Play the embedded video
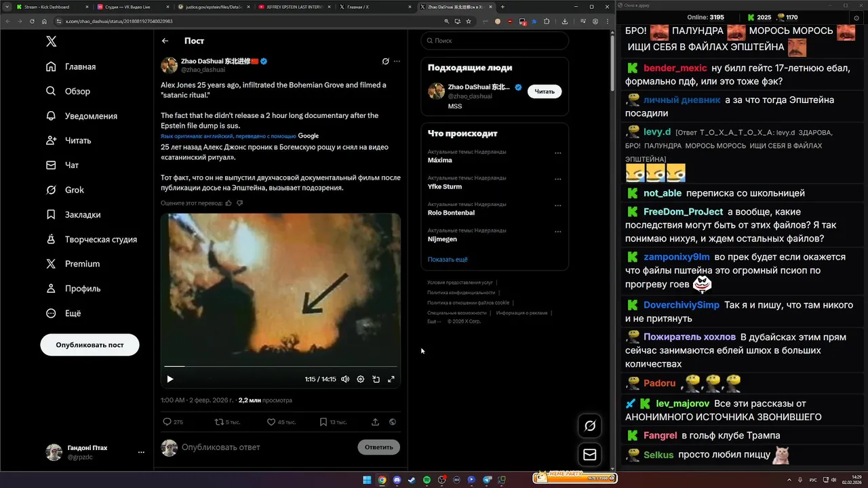The width and height of the screenshot is (868, 488). pyautogui.click(x=170, y=379)
